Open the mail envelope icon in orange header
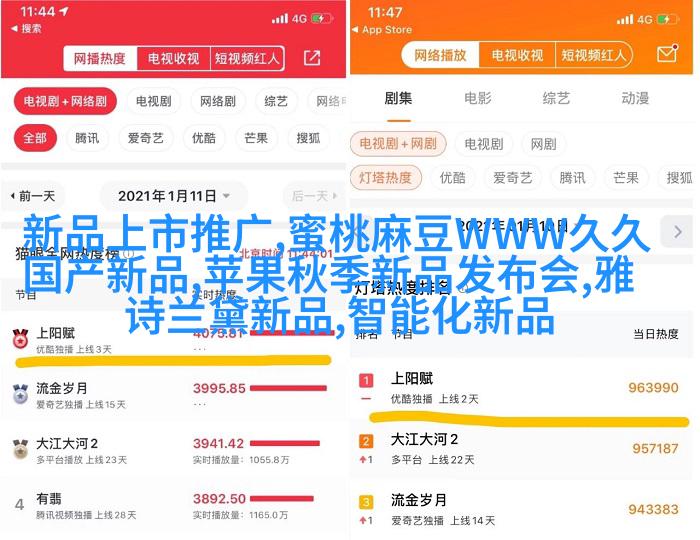Image resolution: width=700 pixels, height=540 pixels. (x=667, y=54)
